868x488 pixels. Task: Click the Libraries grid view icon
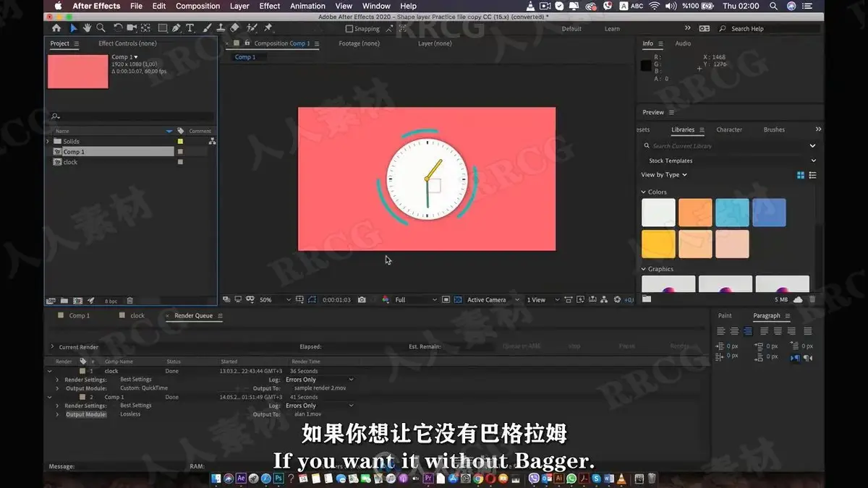coord(801,175)
